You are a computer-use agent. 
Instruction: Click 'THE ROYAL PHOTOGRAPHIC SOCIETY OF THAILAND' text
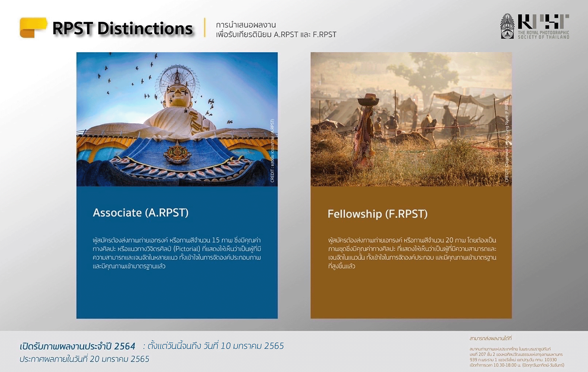tap(543, 35)
